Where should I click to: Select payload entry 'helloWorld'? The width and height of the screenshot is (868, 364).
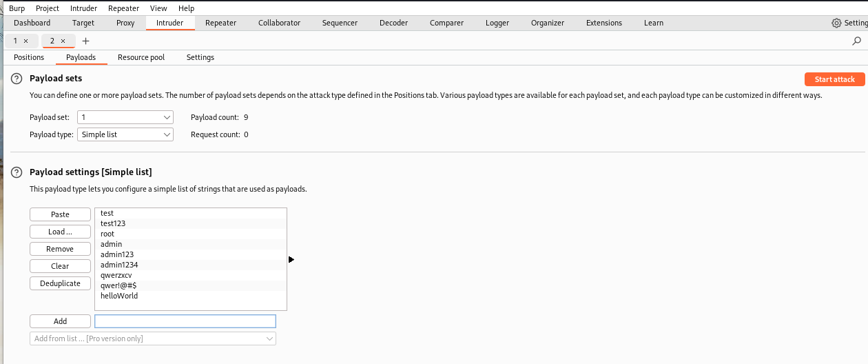coord(191,296)
